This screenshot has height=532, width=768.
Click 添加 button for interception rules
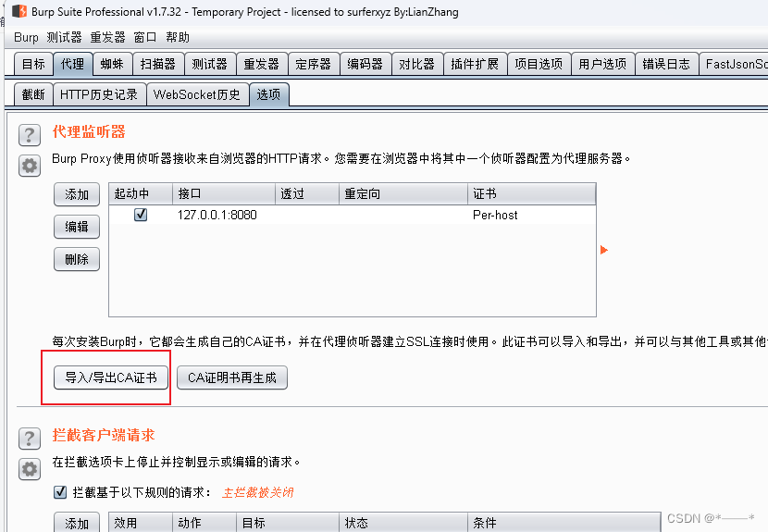click(x=77, y=523)
